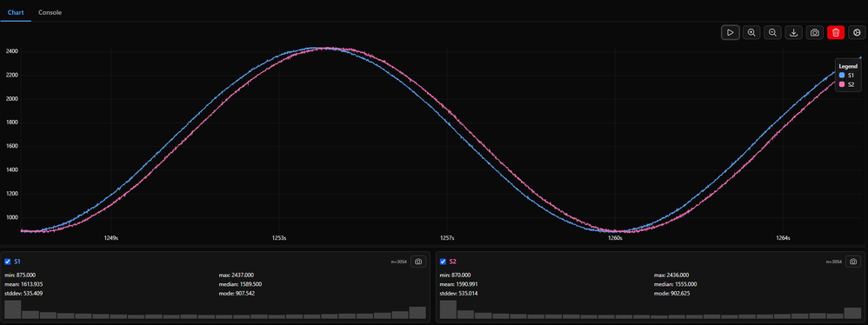Click S1 max value 2437.000
The image size is (868, 325).
pos(243,275)
